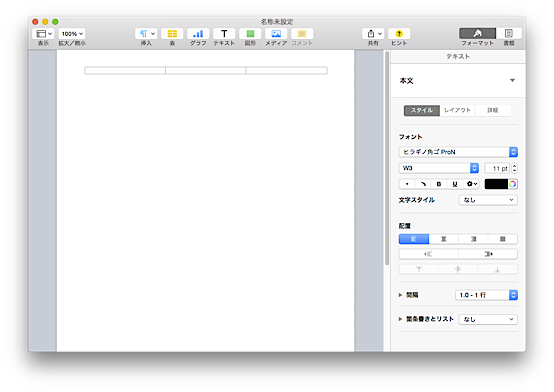554x392 pixels.
Task: Open the 挿入 insert menu
Action: [146, 34]
